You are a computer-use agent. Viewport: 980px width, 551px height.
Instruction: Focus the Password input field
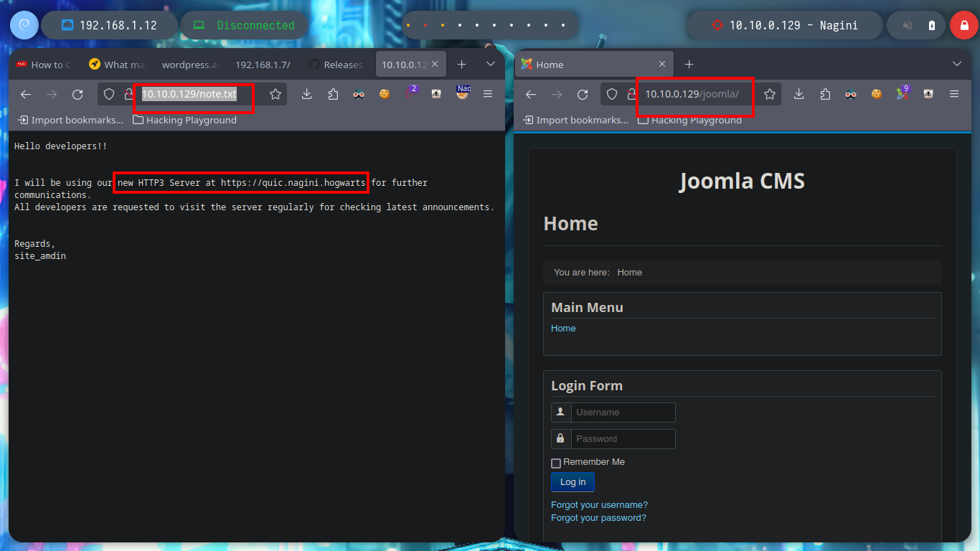click(x=623, y=439)
